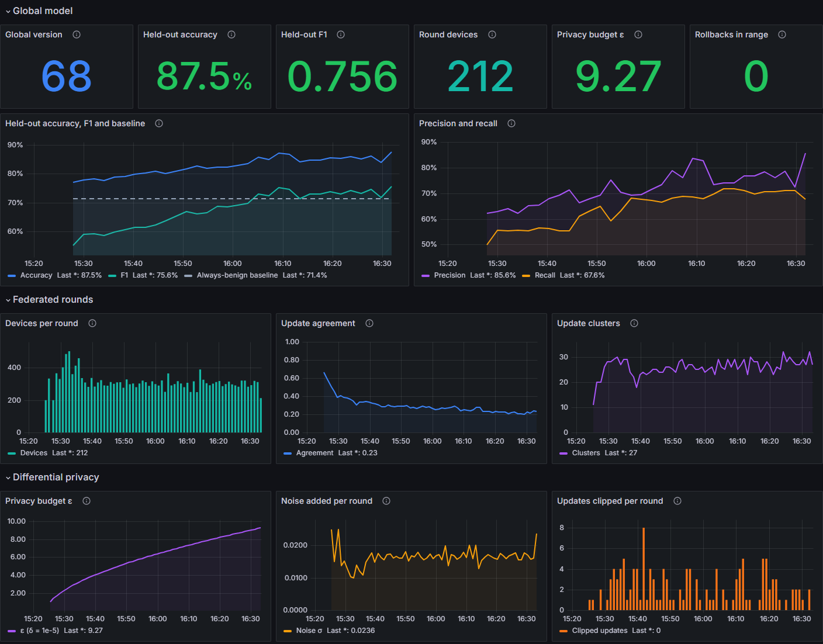This screenshot has height=644, width=823.
Task: Toggle Clusters series in legend
Action: coord(586,453)
